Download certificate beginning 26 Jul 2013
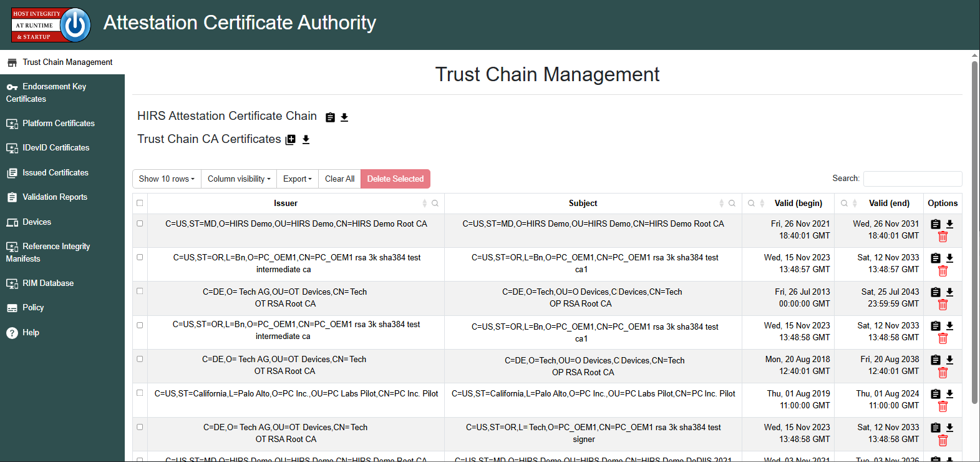This screenshot has width=980, height=462. coord(950,292)
